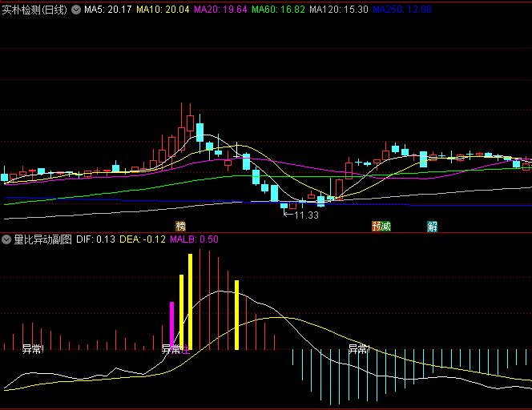Click the 11.33 low price arrow label
The height and width of the screenshot is (410, 532).
[x=301, y=215]
